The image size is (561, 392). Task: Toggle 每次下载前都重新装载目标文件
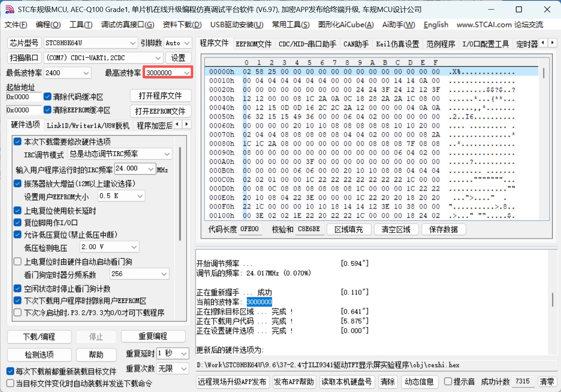[x=10, y=371]
